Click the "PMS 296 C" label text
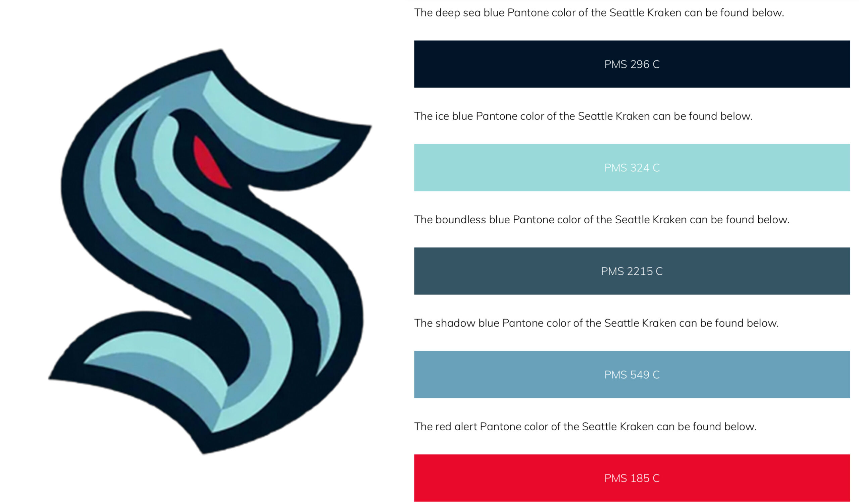This screenshot has width=859, height=504. [632, 64]
